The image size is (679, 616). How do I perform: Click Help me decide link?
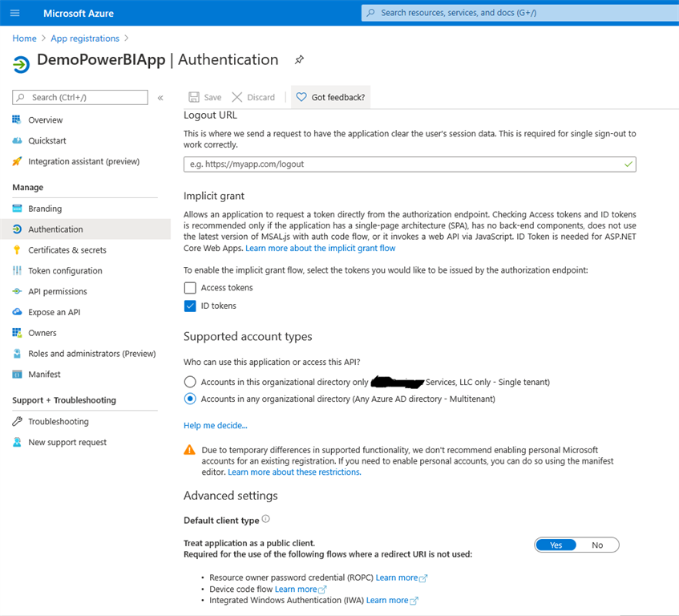tap(215, 425)
